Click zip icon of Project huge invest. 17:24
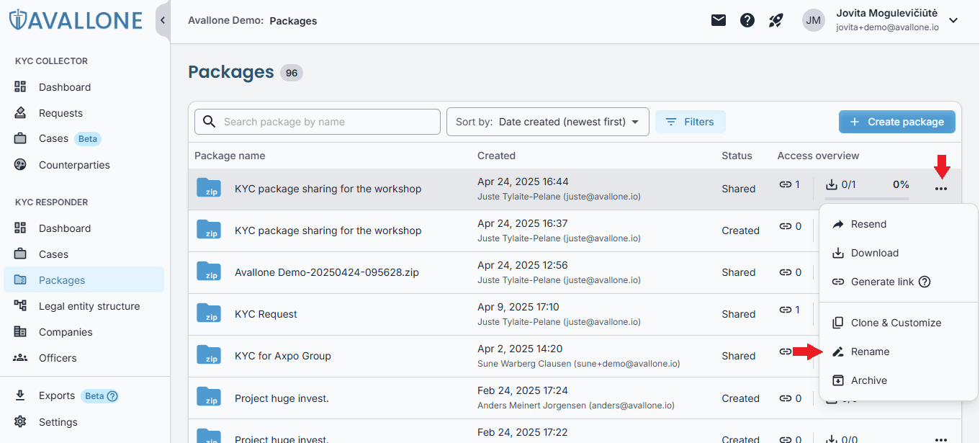The width and height of the screenshot is (980, 443). tap(209, 397)
